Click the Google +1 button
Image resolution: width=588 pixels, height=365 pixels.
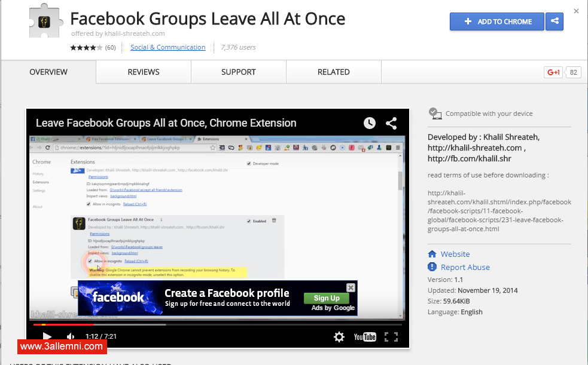tap(553, 72)
